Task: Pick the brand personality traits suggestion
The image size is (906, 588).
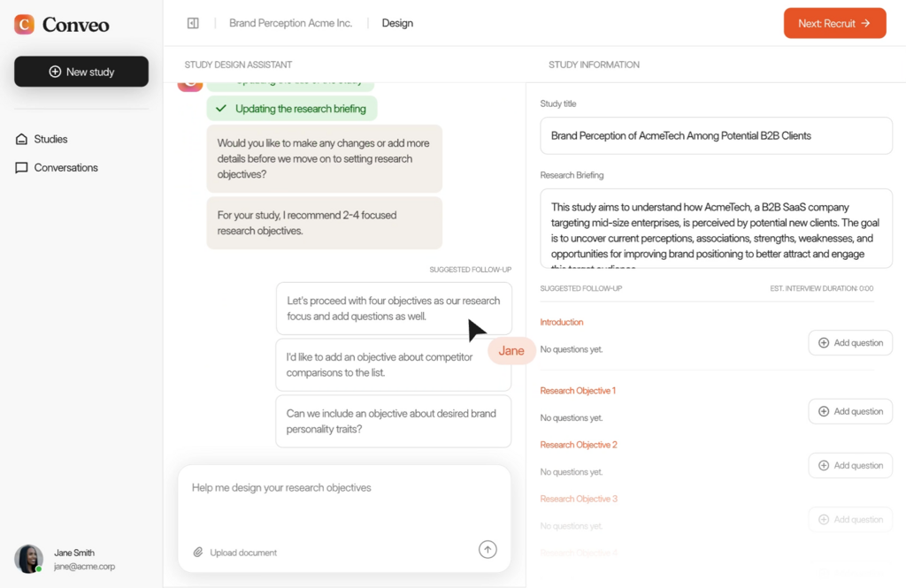Action: click(393, 421)
